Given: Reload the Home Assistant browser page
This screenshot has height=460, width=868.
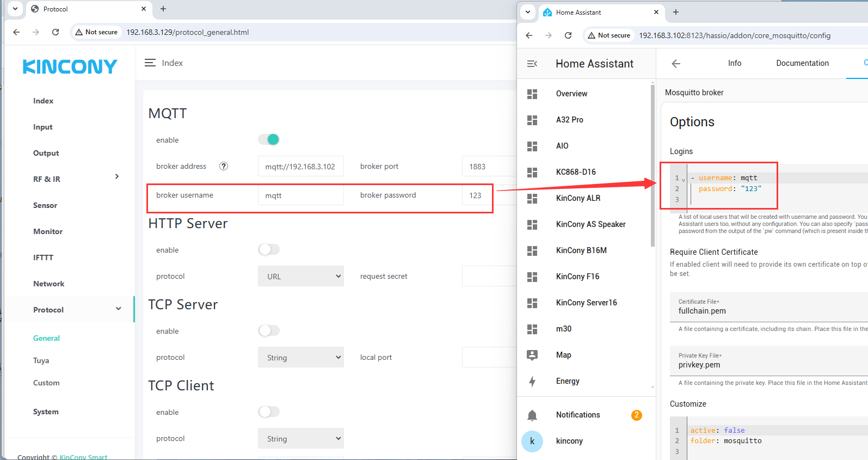Looking at the screenshot, I should point(568,35).
